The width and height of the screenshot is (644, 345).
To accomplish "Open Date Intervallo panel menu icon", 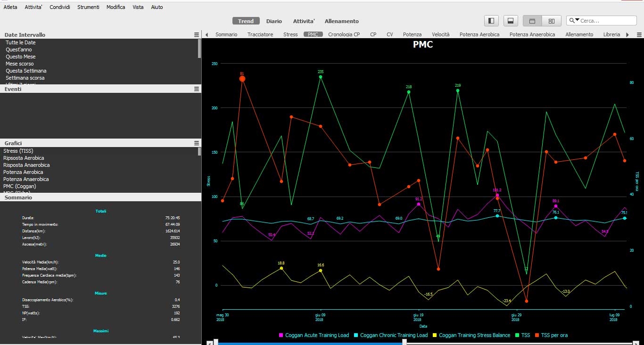I will tap(197, 35).
